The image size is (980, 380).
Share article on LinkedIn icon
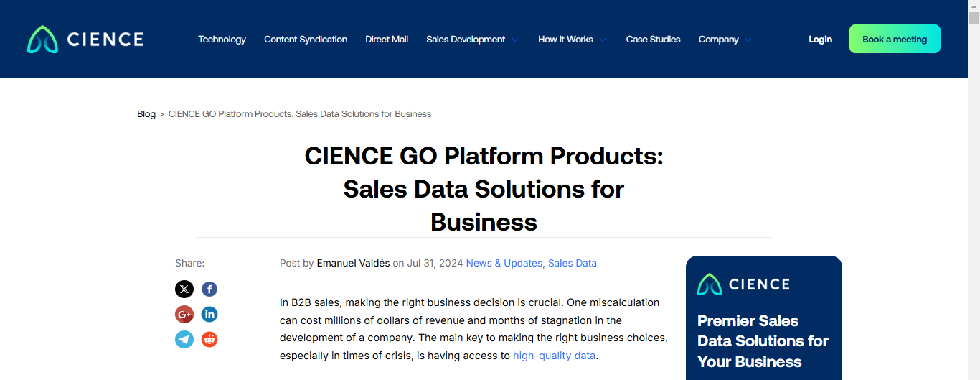209,314
